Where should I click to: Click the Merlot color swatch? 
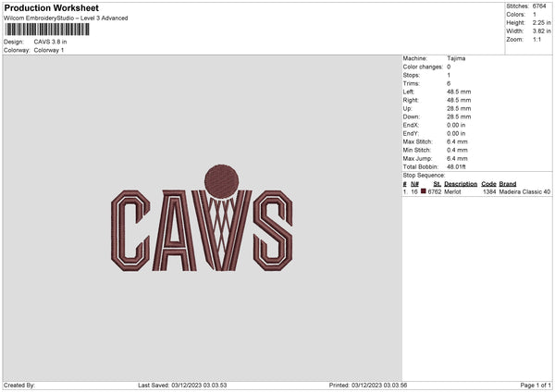click(424, 191)
